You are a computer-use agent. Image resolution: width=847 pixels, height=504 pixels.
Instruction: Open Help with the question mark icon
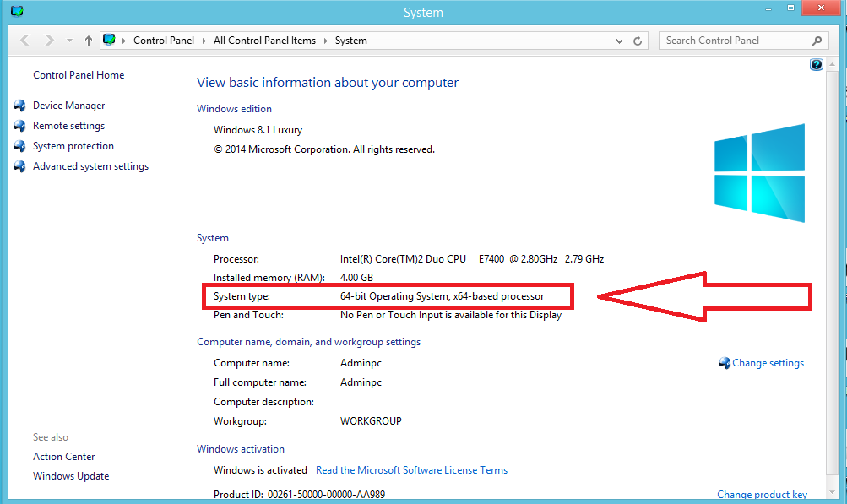pyautogui.click(x=816, y=65)
